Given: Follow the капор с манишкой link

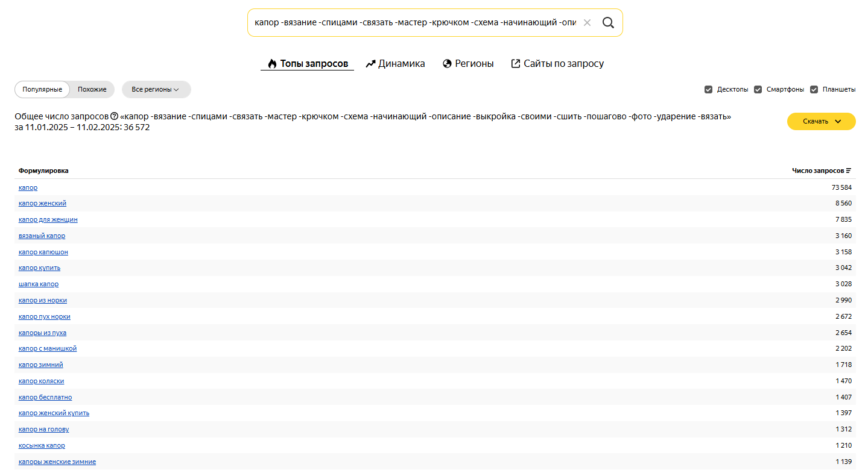Looking at the screenshot, I should click(48, 348).
